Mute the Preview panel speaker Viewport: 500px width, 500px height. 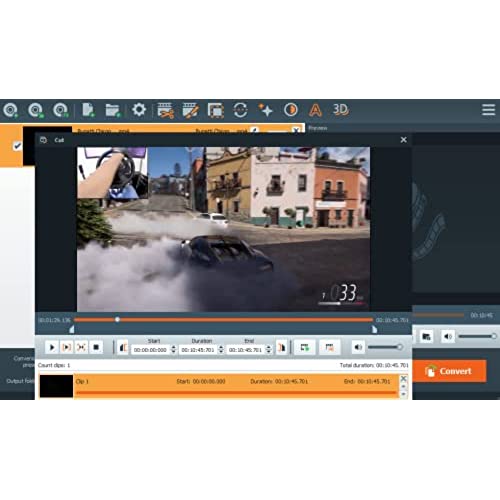(448, 336)
